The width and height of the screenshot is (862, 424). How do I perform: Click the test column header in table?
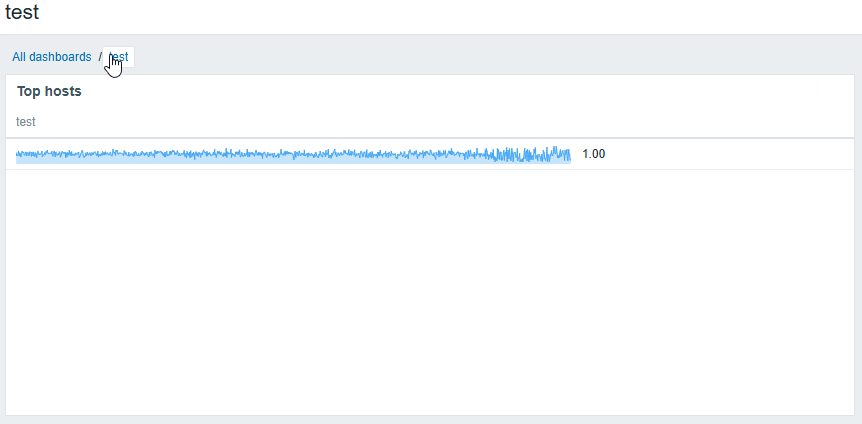coord(26,122)
